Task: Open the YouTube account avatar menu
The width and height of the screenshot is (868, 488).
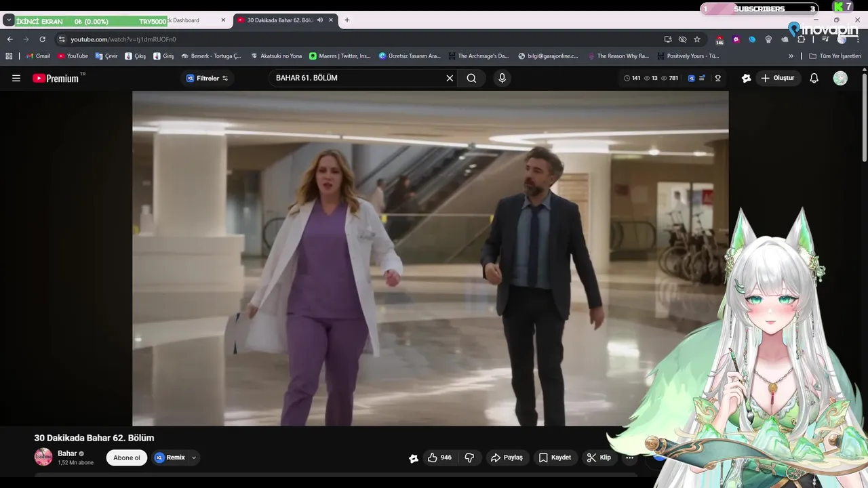Action: (x=840, y=78)
